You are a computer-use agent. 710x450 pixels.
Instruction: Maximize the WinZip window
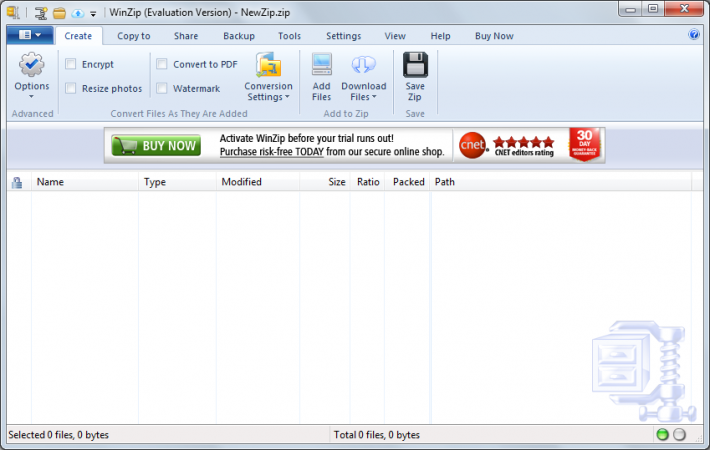tap(652, 9)
